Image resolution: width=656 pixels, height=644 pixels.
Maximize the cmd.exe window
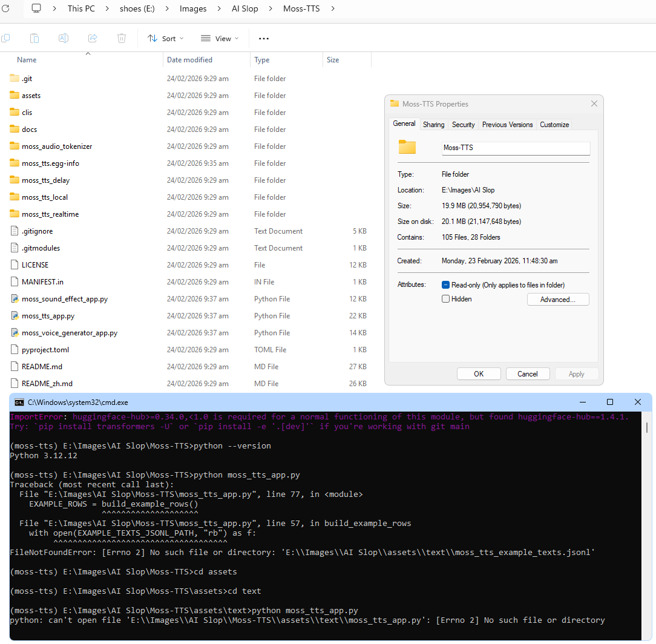(610, 402)
